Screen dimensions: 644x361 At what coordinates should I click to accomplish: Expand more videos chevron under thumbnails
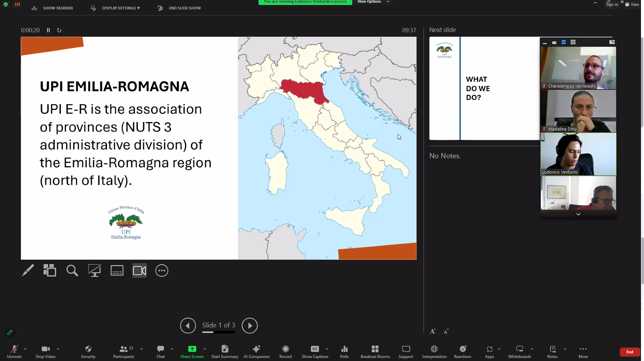pos(578,214)
